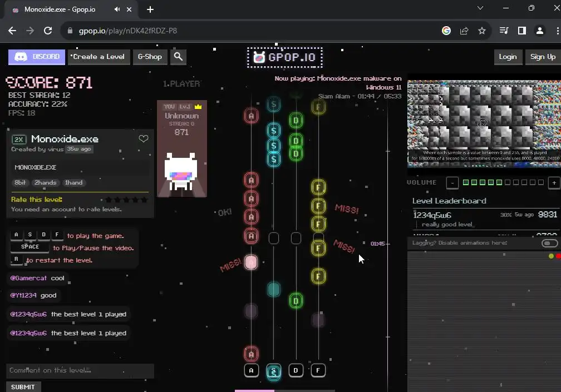Click the SPACE key hint
The height and width of the screenshot is (392, 561).
pos(29,247)
